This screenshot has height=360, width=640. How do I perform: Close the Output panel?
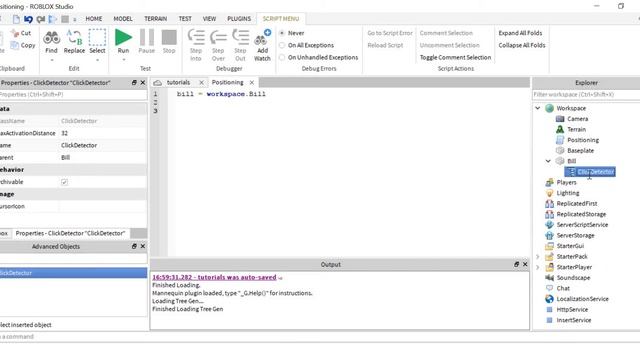[525, 264]
